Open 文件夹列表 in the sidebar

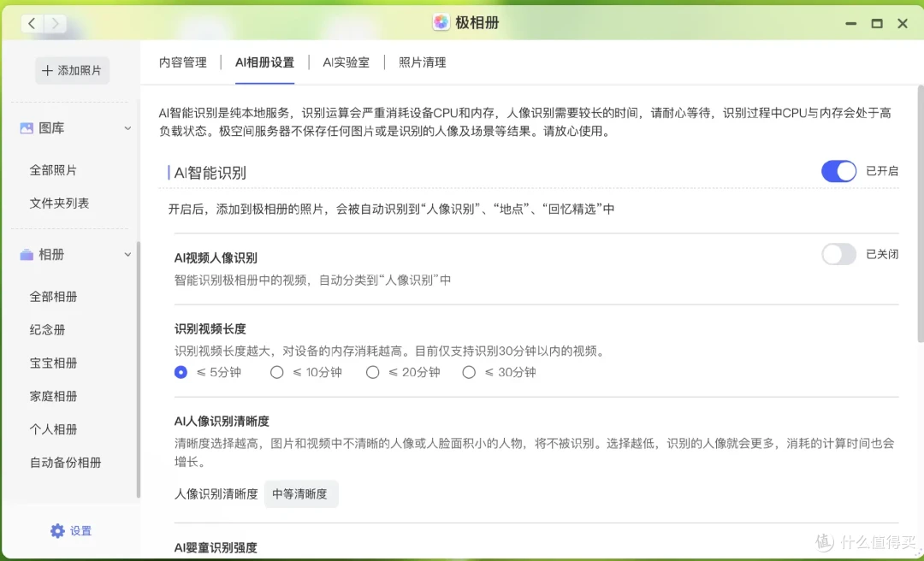[x=60, y=204]
